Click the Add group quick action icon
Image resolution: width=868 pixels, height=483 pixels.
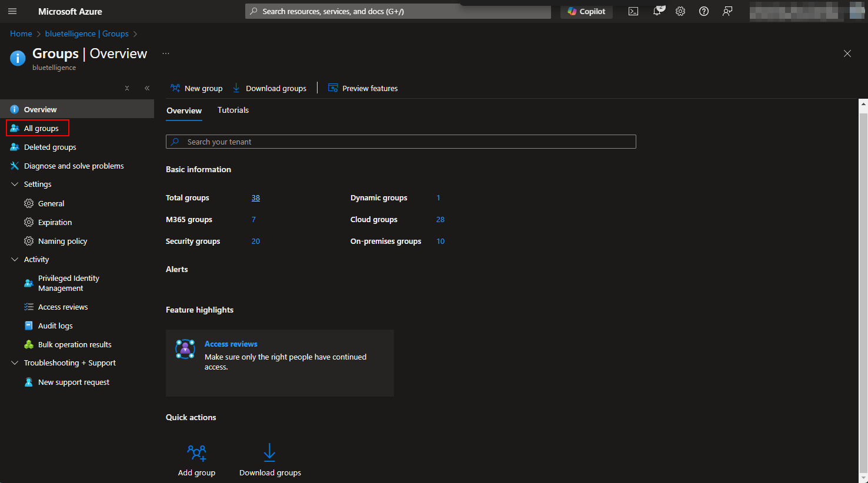click(196, 452)
